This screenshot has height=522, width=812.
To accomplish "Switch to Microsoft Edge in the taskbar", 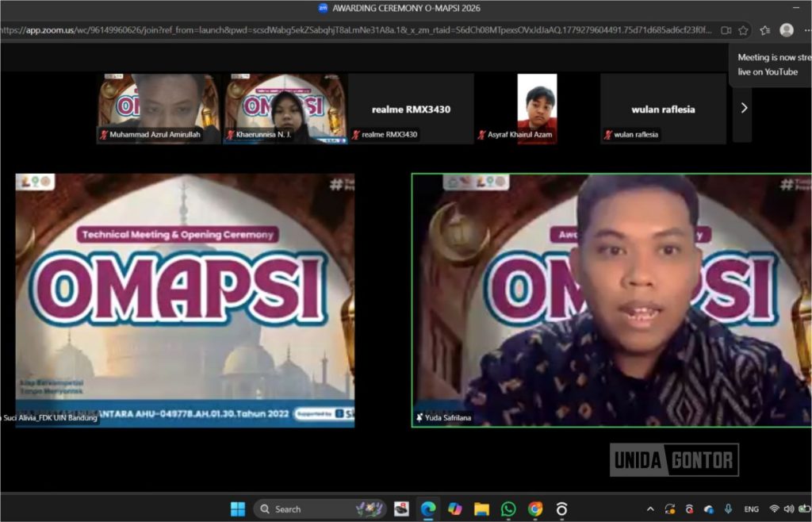I will 427,509.
